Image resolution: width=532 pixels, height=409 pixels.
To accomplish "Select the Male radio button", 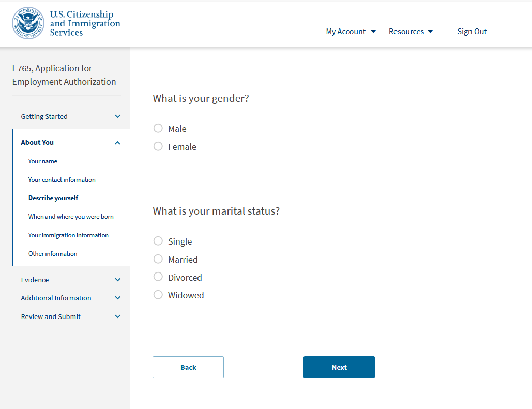I will [x=158, y=128].
